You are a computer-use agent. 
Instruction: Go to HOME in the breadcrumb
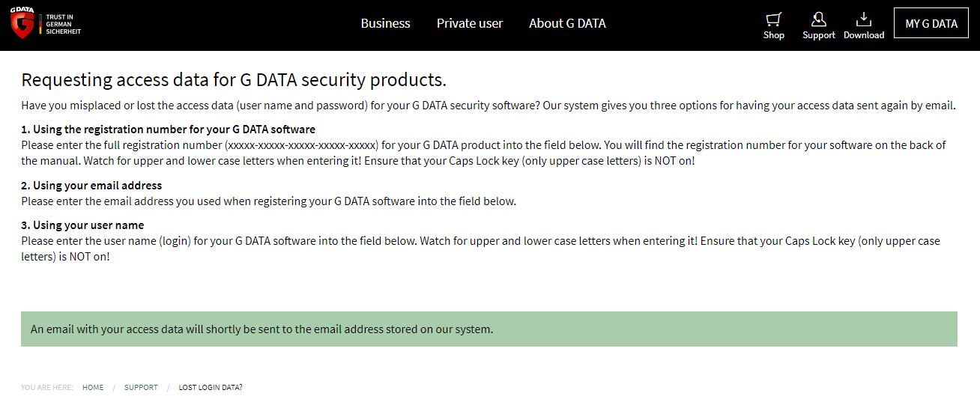click(x=93, y=388)
